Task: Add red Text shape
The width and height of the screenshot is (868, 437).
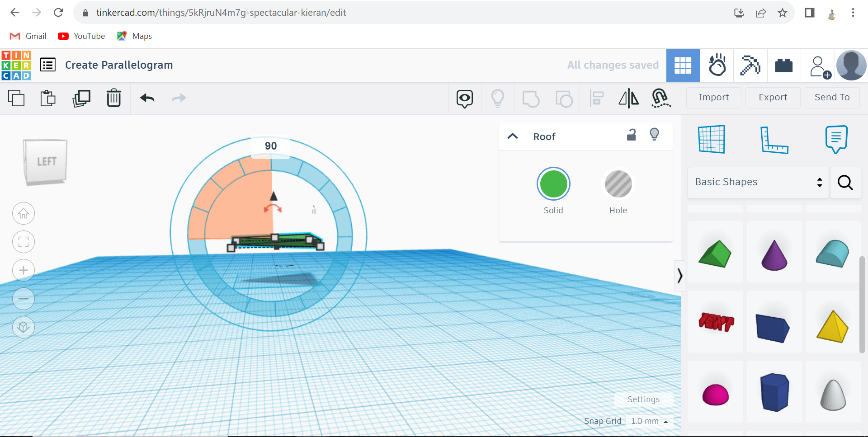Action: [715, 322]
